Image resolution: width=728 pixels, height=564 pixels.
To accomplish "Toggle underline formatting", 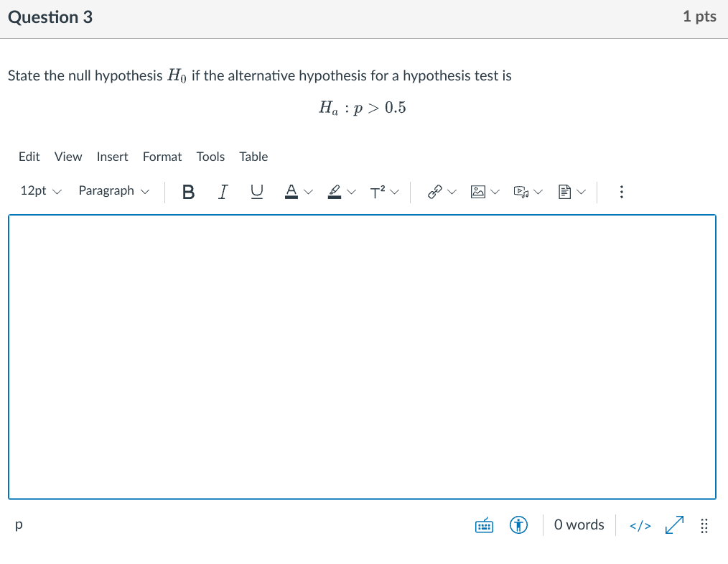I will pos(256,192).
